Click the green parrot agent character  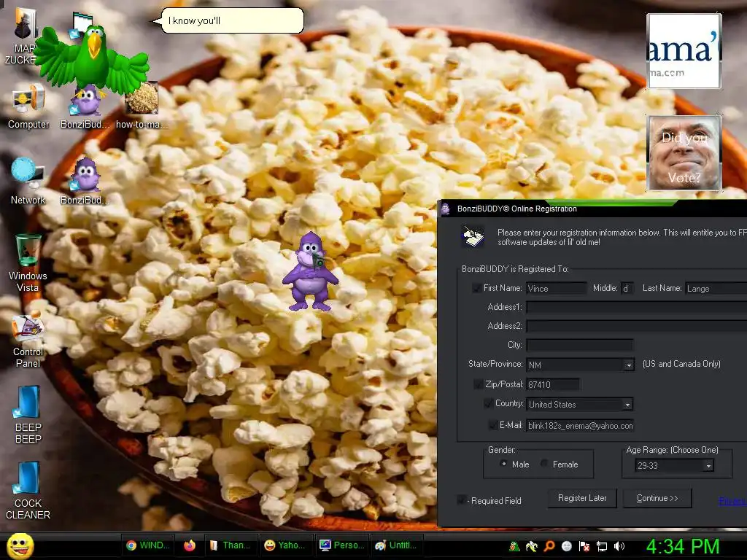click(92, 60)
